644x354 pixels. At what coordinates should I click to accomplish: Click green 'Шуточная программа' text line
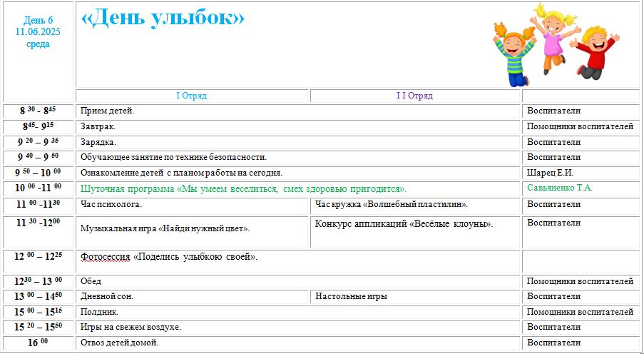tap(244, 189)
